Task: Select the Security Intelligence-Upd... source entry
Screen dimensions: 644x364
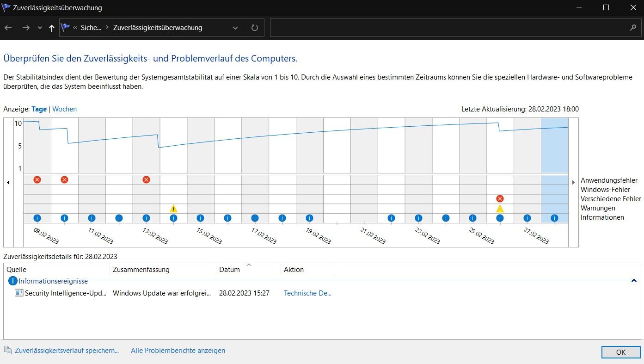Action: pyautogui.click(x=66, y=293)
